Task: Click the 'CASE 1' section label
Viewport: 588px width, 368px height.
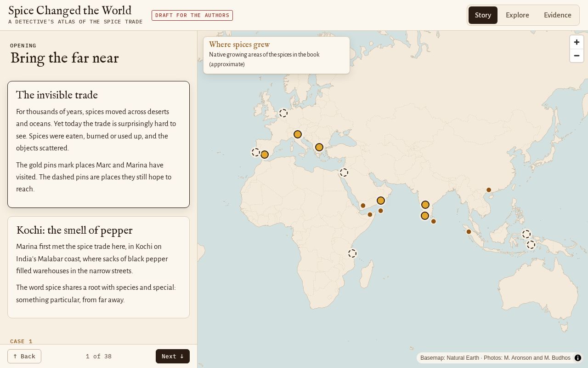Action: click(21, 341)
